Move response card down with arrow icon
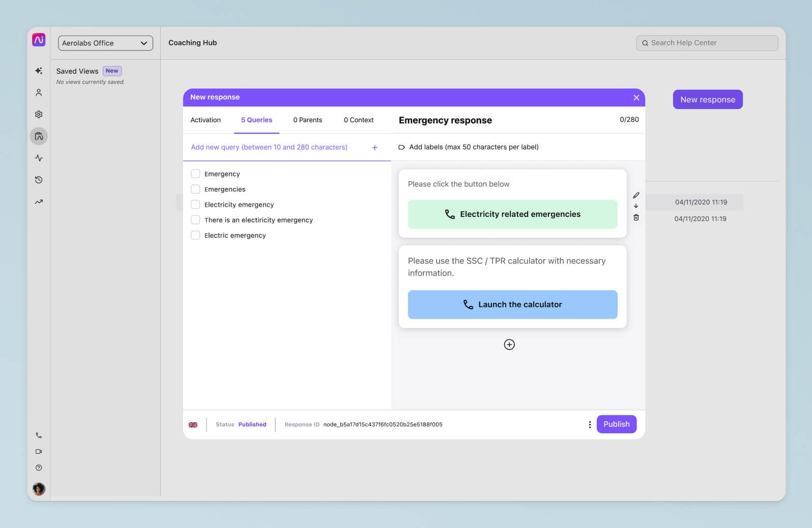 [x=636, y=206]
